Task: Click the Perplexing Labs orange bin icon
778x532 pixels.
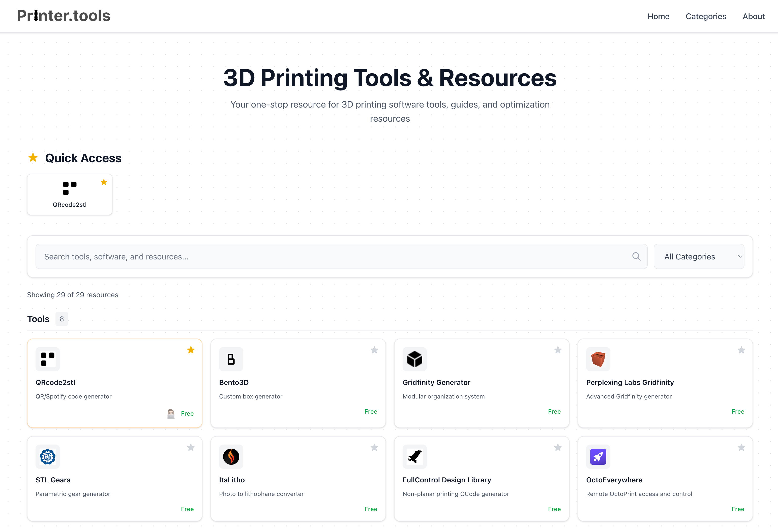Action: (598, 359)
